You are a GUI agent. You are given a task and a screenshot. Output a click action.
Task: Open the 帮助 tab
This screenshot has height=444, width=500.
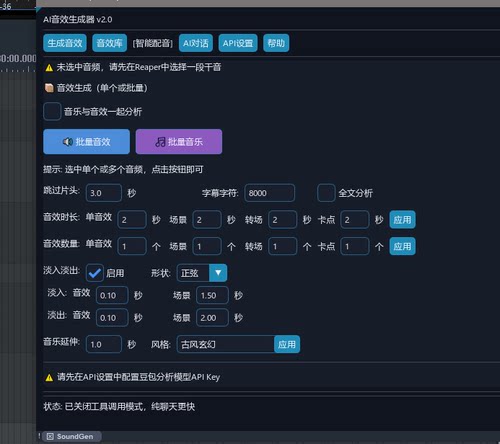click(276, 43)
